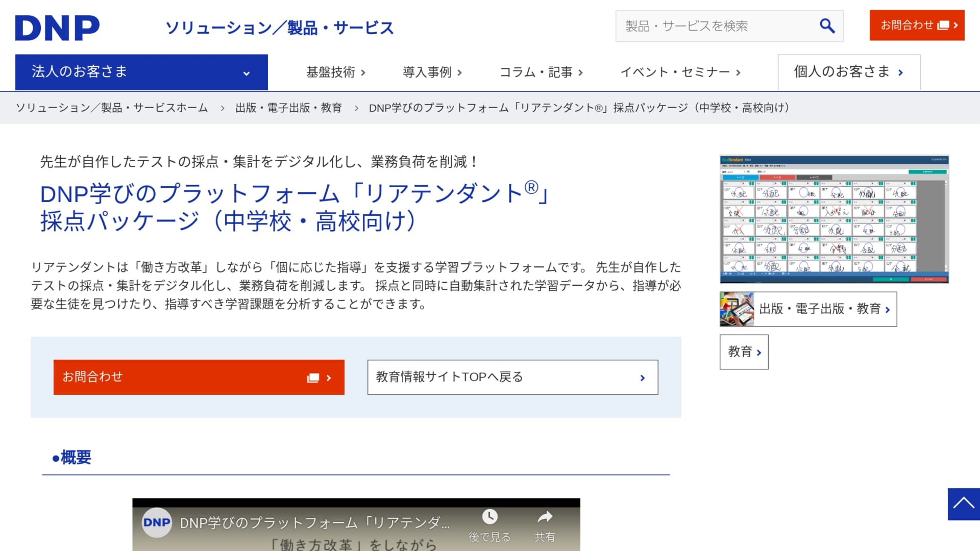The image size is (980, 551).
Task: Click the 出版・電子出版・教育 category button
Action: 808,309
